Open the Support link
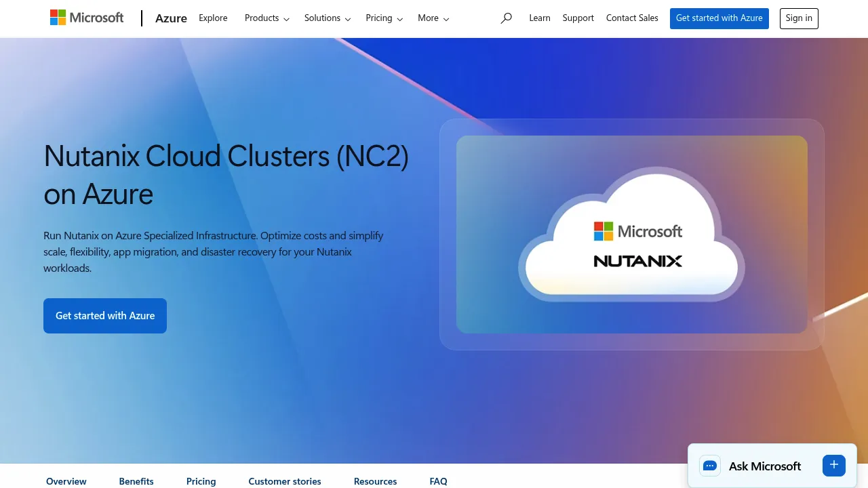 coord(578,18)
